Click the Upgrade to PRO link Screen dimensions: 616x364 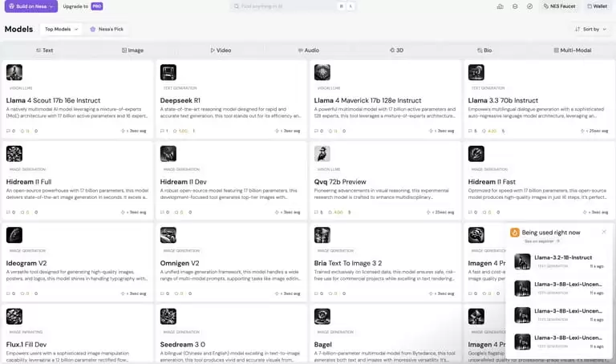pos(83,6)
